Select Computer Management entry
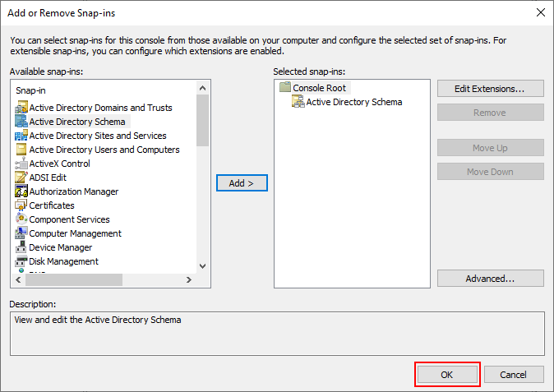 tap(76, 233)
